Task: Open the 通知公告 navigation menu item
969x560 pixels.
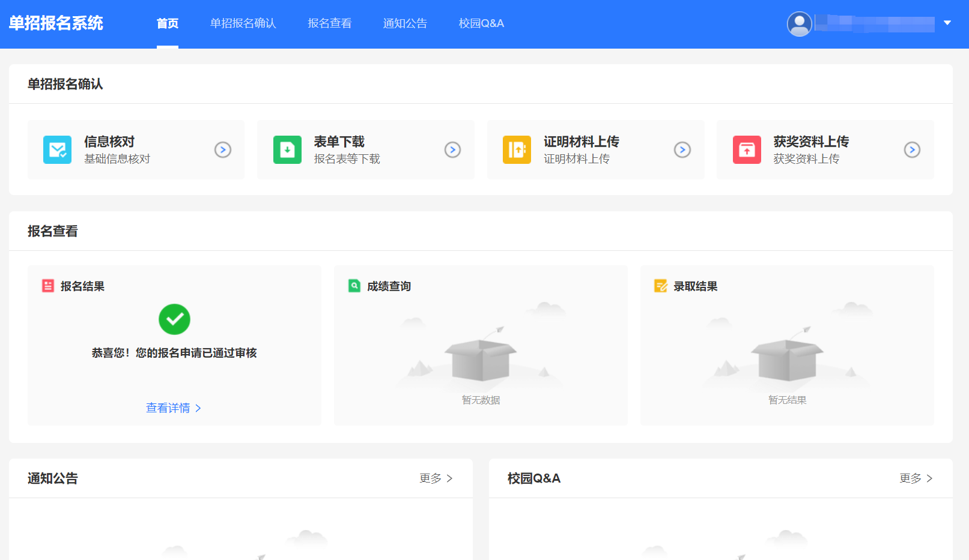Action: tap(405, 23)
